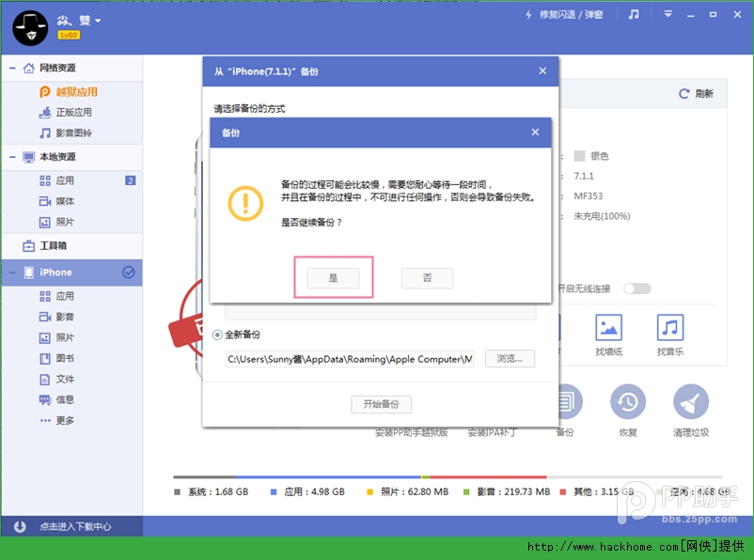The image size is (754, 560).
Task: Click the 否 (No) button
Action: [x=427, y=278]
